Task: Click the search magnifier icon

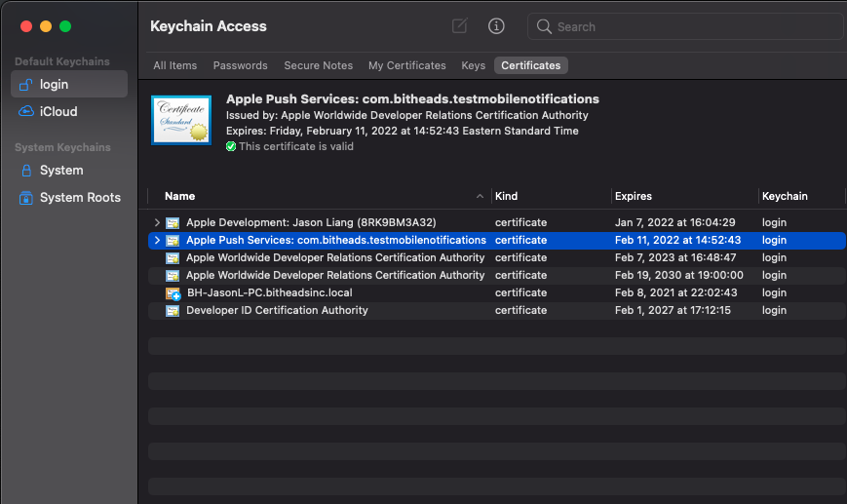Action: pos(544,26)
